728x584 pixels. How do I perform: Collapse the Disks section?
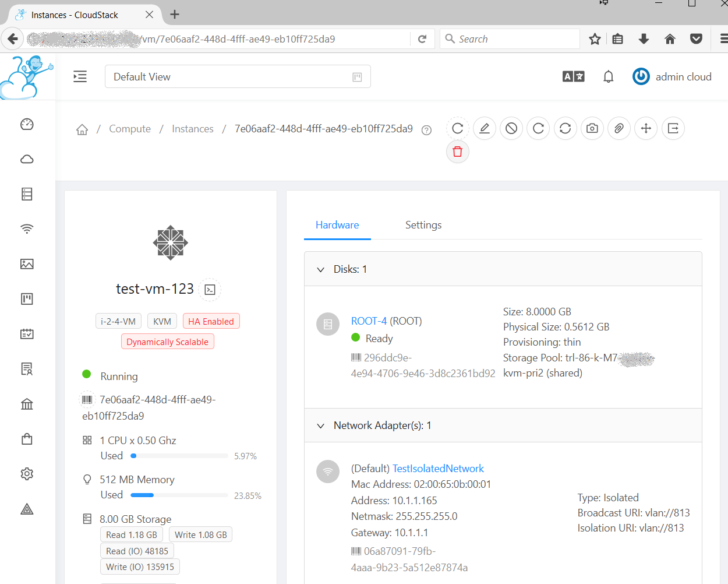pyautogui.click(x=320, y=269)
